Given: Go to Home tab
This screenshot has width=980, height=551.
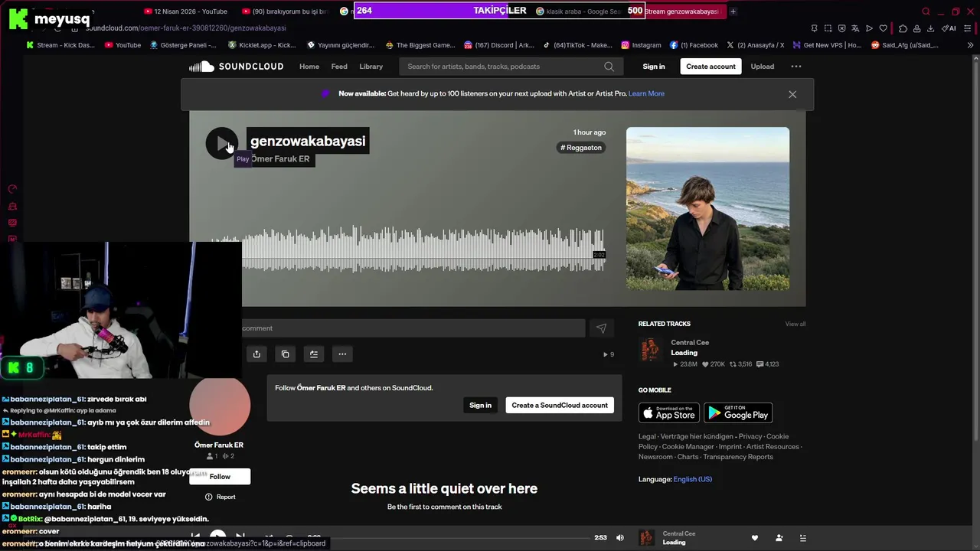Looking at the screenshot, I should [309, 67].
